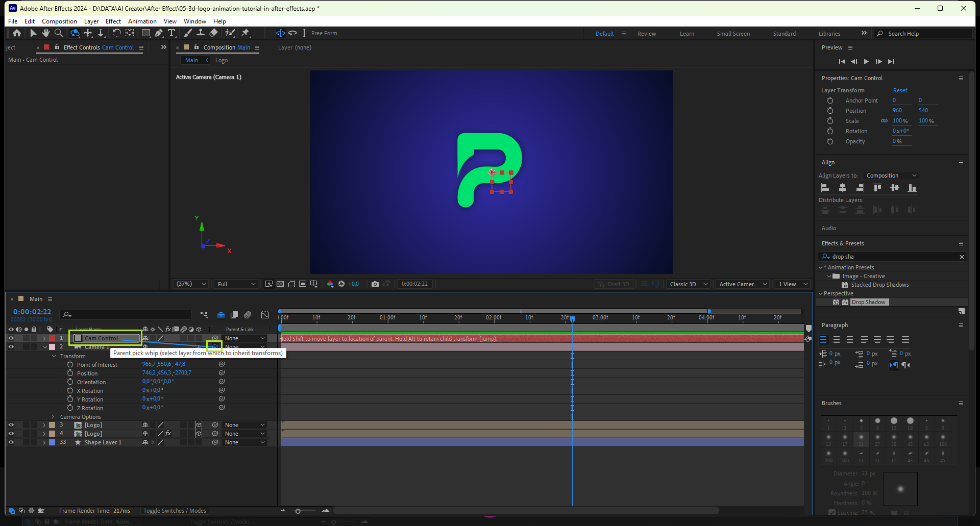
Task: Select the Pen tool
Action: pyautogui.click(x=159, y=33)
